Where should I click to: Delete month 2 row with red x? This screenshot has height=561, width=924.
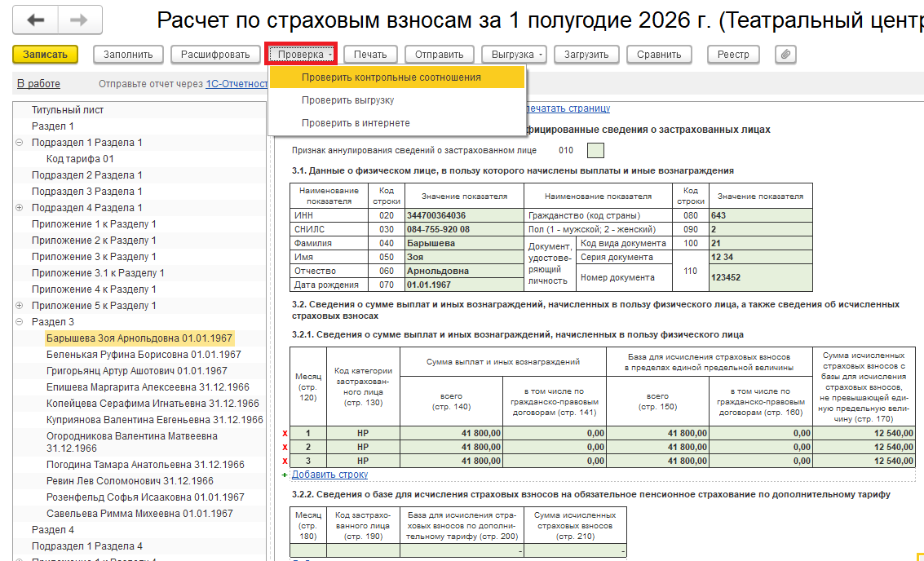click(x=285, y=448)
